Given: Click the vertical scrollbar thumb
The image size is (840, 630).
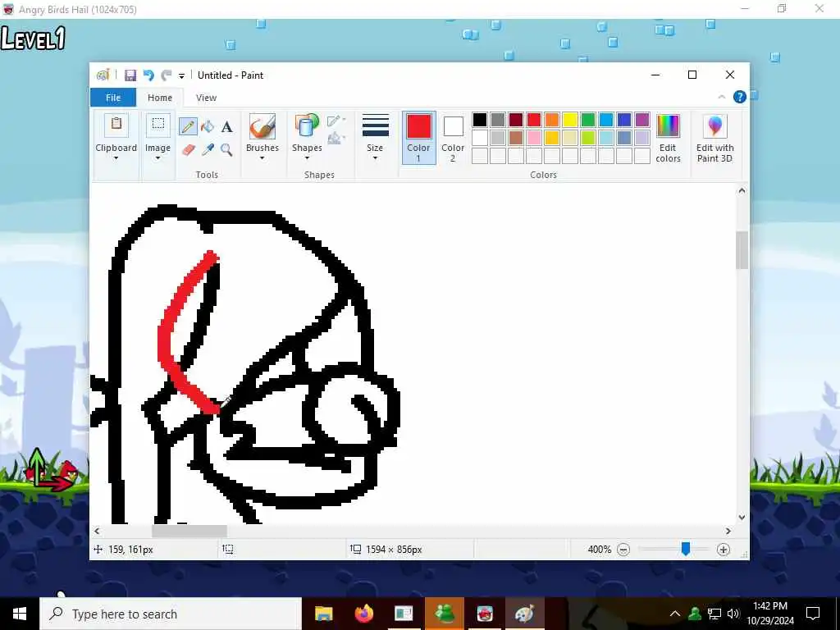Looking at the screenshot, I should [x=742, y=250].
